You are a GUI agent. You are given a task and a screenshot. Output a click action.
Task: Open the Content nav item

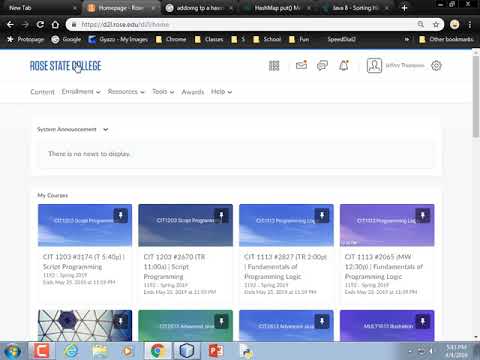point(42,92)
